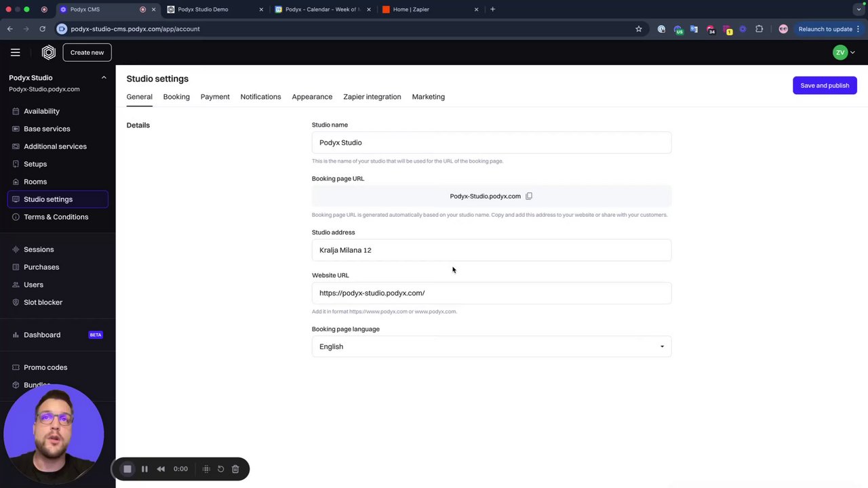This screenshot has height=488, width=868.
Task: Click the Website URL input field
Action: tap(492, 293)
